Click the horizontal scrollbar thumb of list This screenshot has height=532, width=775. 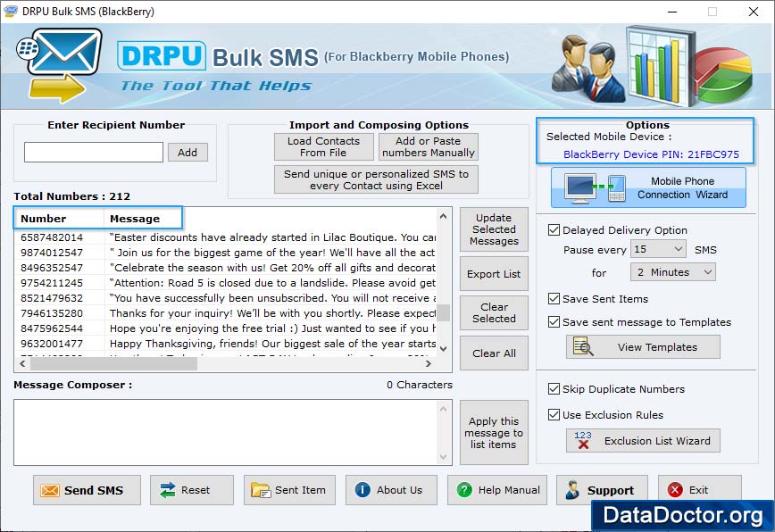click(113, 363)
